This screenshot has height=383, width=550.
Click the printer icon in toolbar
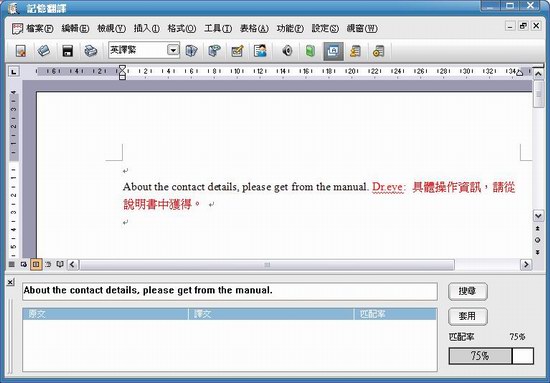[90, 51]
